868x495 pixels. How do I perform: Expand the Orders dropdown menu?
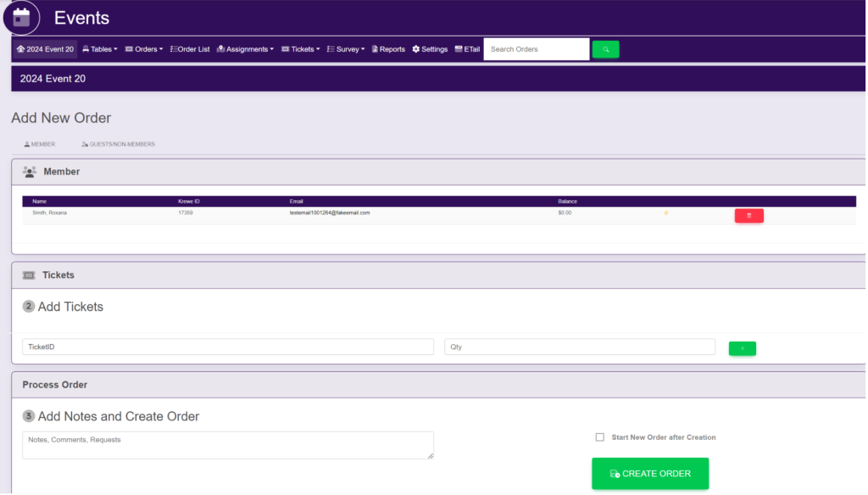click(x=144, y=49)
